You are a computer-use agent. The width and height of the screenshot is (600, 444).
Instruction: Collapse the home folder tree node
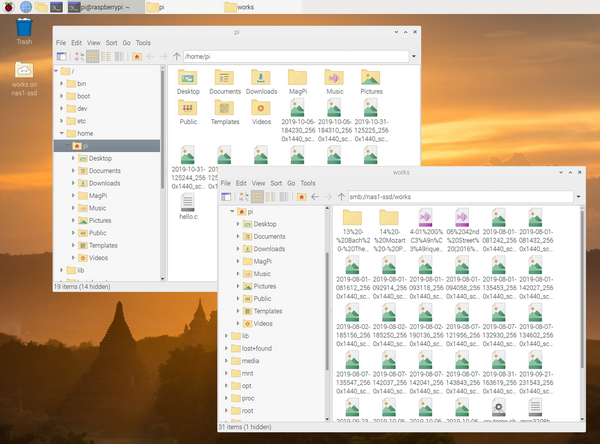pos(61,133)
